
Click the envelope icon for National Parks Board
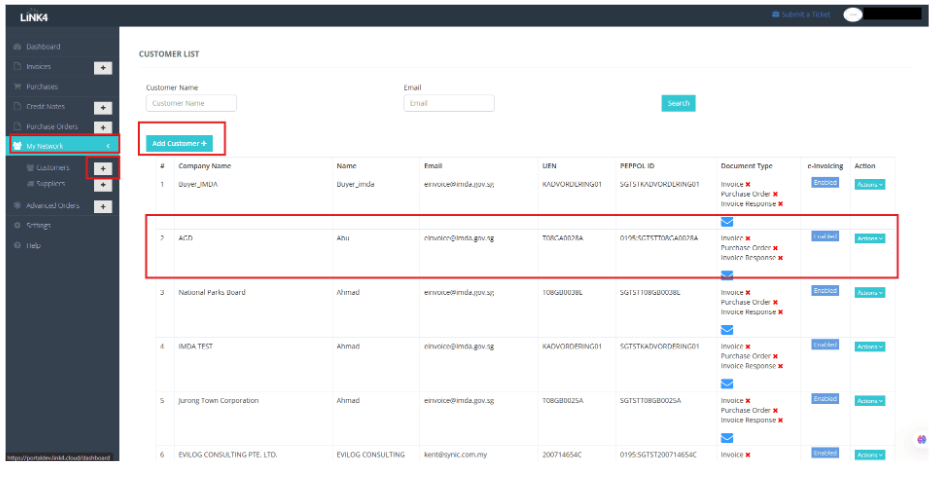click(727, 329)
